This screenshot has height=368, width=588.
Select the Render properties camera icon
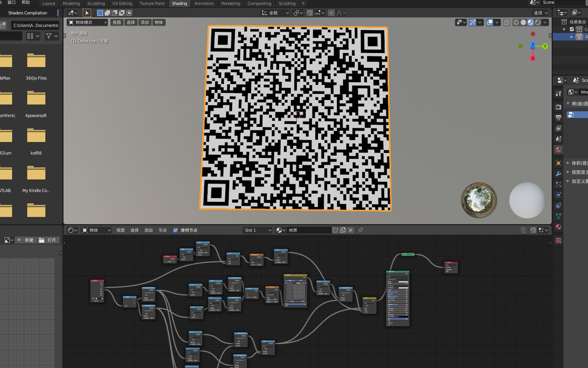tap(558, 106)
